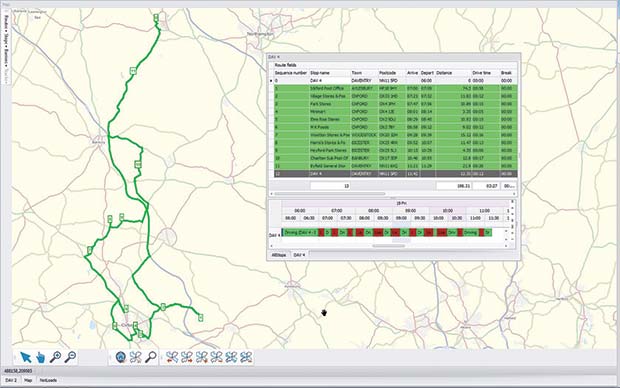Click the route table horizontal scrollbar
Image resolution: width=620 pixels, height=388 pixels.
pyautogui.click(x=330, y=194)
